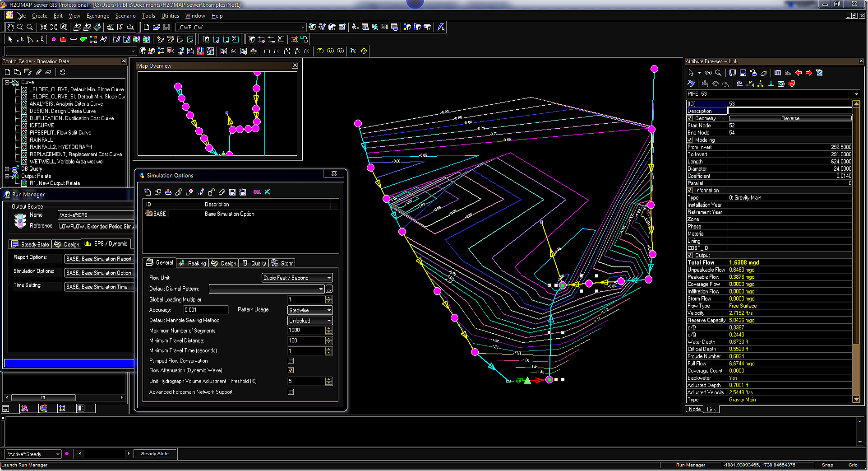
Task: Click the BASE, Base Simulation Report button
Action: click(99, 258)
